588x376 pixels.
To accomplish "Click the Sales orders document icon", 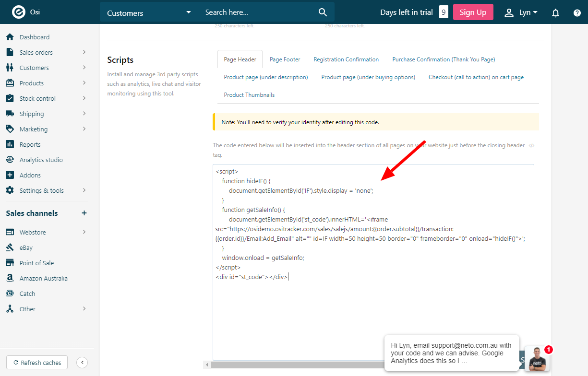I will (x=10, y=52).
